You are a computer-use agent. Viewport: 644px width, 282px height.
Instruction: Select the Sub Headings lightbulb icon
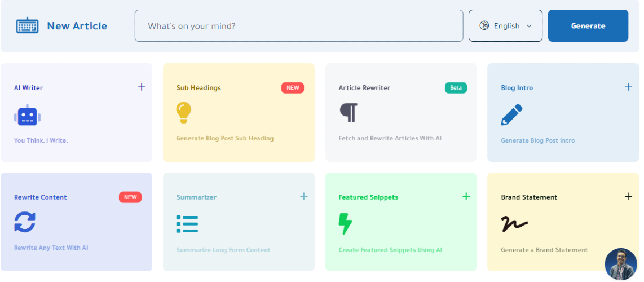tap(184, 113)
